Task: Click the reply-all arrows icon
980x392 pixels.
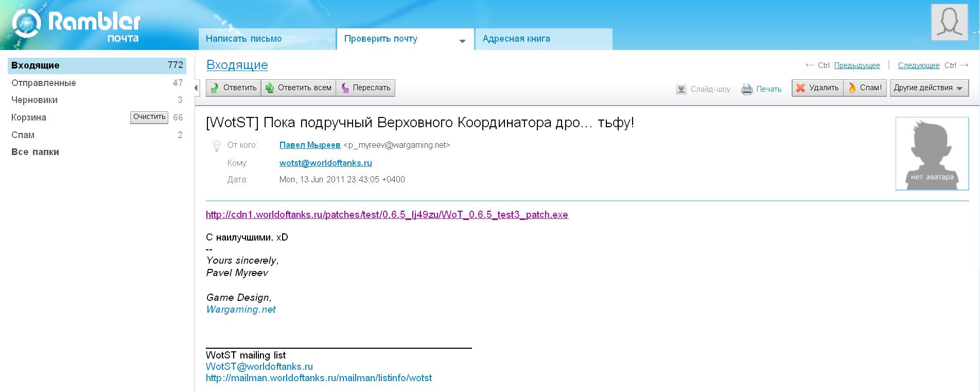Action: coord(270,88)
